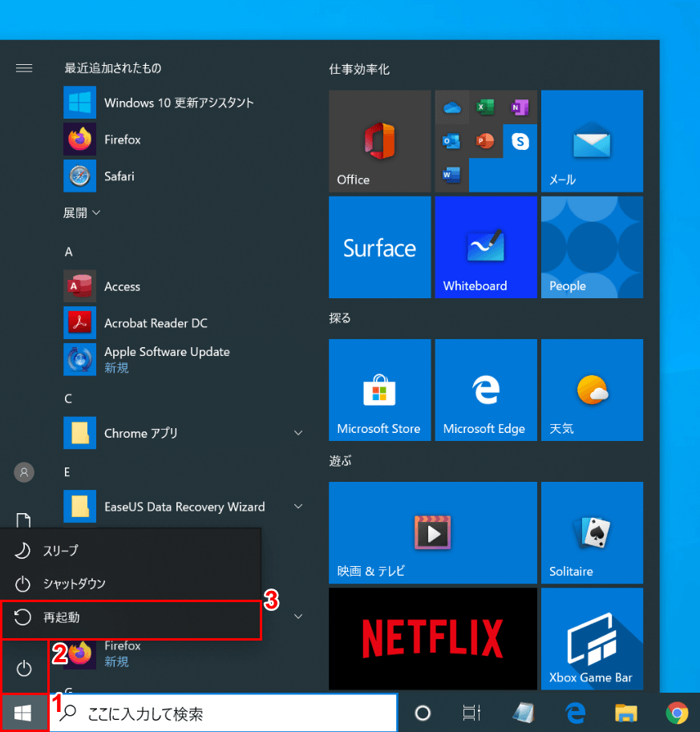Expand the 展開 recently added list
Viewport: 700px width, 732px height.
click(82, 213)
